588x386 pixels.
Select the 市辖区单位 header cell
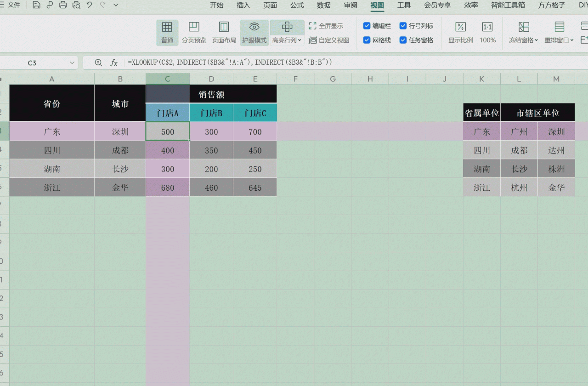tap(538, 113)
